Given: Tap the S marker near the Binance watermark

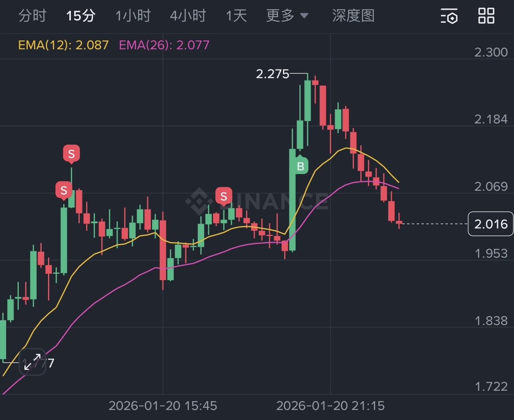Looking at the screenshot, I should (223, 196).
